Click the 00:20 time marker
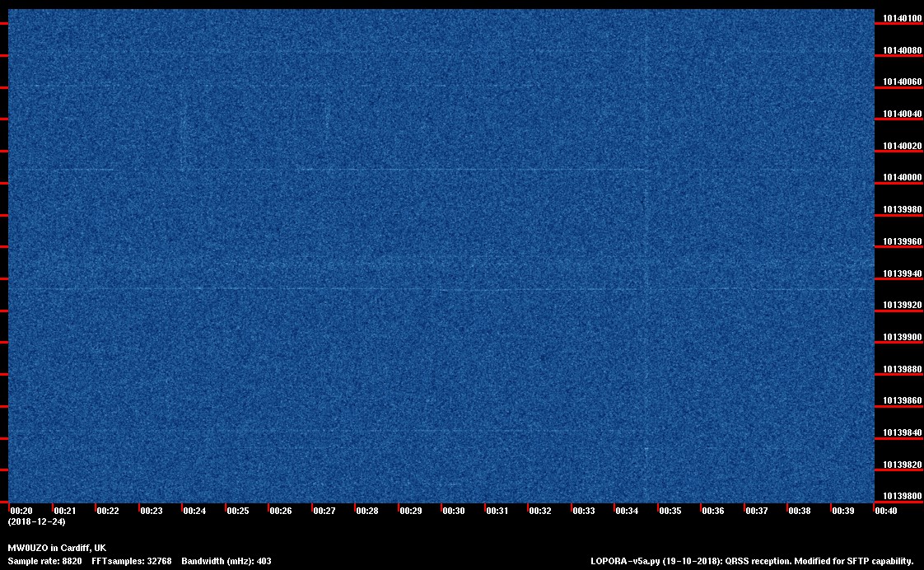Screen dimensions: 924x570 tap(21, 511)
